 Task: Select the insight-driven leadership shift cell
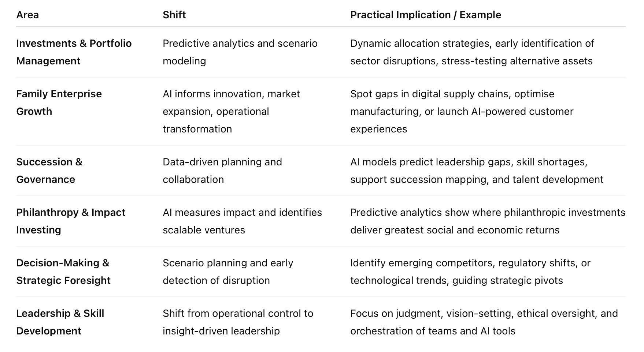point(238,322)
